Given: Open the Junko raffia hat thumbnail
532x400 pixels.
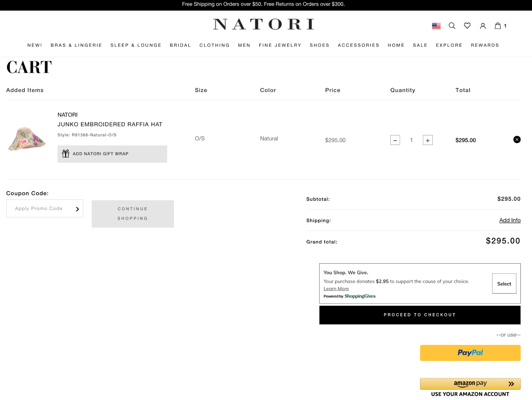Looking at the screenshot, I should click(x=27, y=139).
